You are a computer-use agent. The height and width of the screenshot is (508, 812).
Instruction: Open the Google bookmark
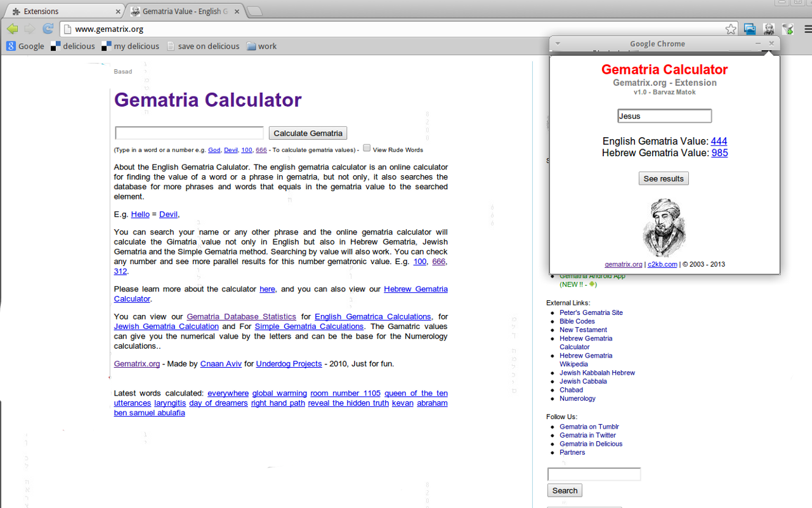point(25,46)
